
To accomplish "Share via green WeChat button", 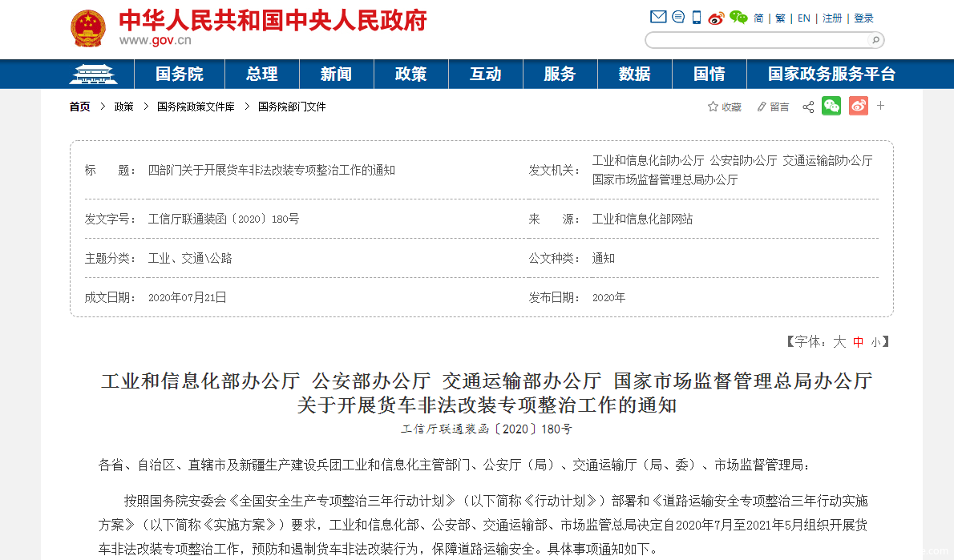I will pyautogui.click(x=831, y=106).
